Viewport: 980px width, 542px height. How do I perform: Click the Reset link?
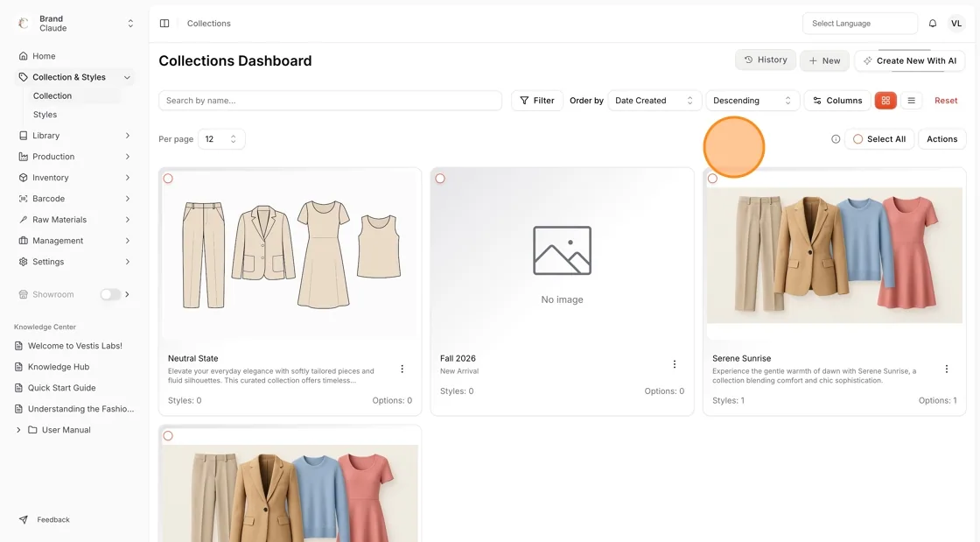pyautogui.click(x=946, y=101)
